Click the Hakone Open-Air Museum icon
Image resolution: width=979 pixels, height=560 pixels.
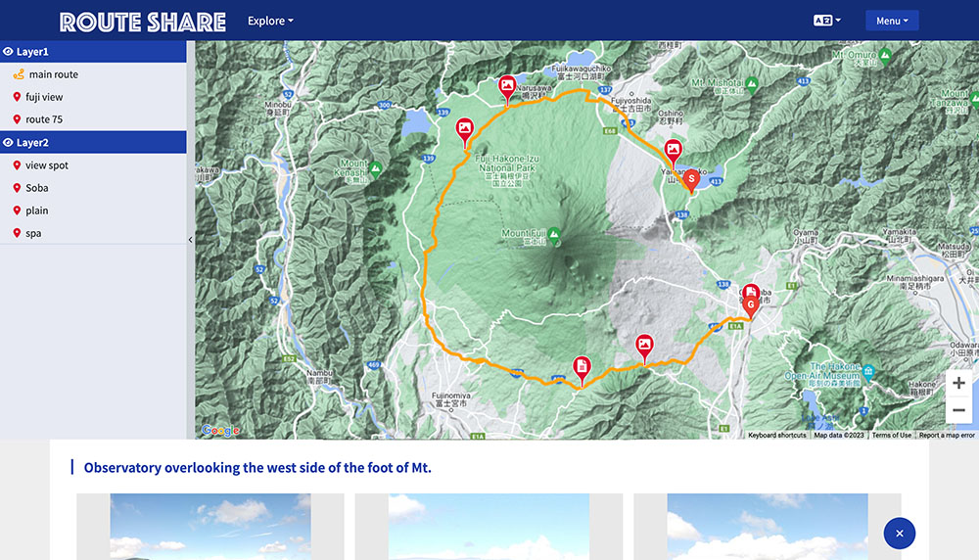point(867,372)
